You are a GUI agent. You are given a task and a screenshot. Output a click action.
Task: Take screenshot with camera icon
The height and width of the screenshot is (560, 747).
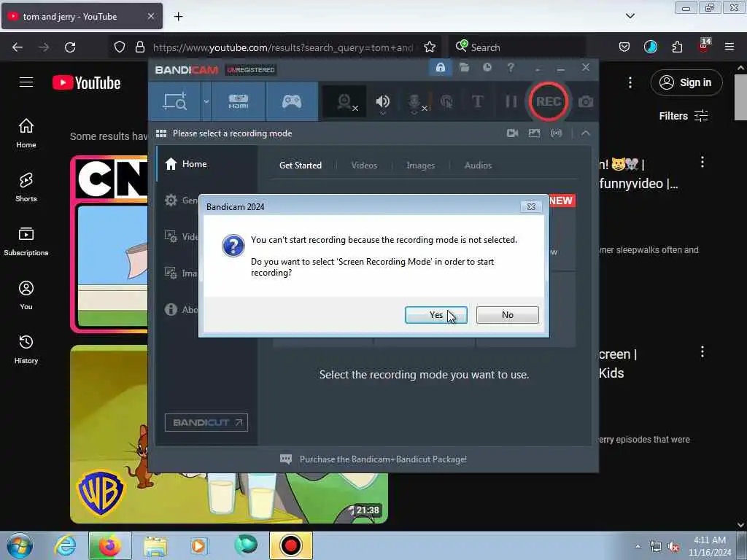[586, 101]
